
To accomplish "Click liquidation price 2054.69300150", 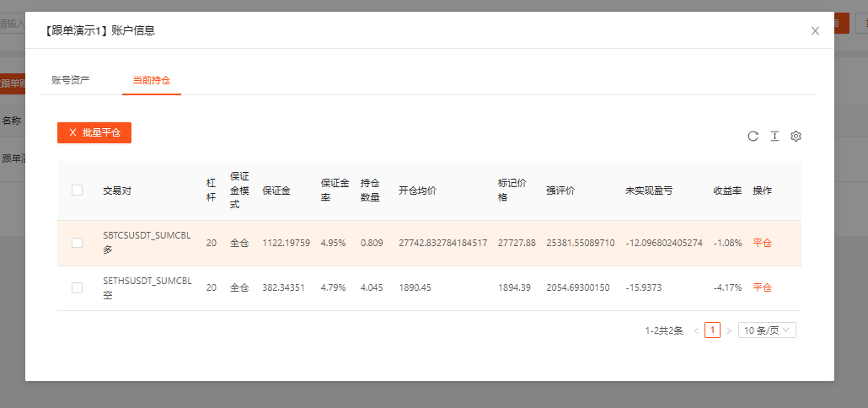I will click(x=578, y=287).
